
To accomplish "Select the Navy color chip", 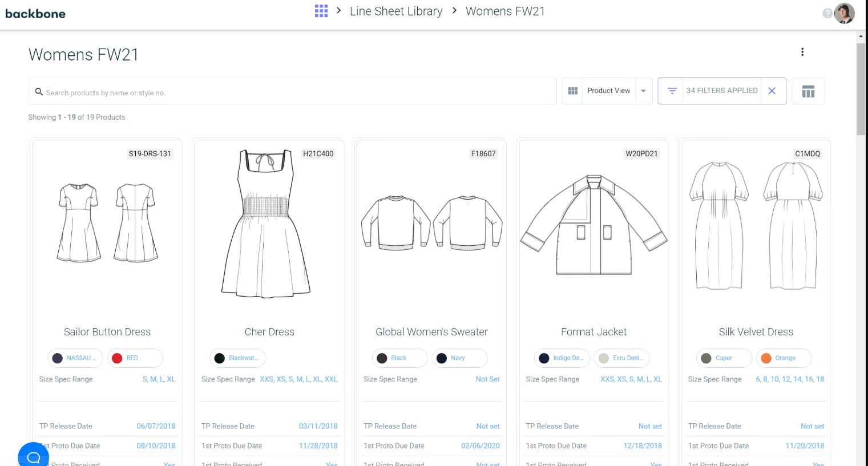I will click(459, 358).
